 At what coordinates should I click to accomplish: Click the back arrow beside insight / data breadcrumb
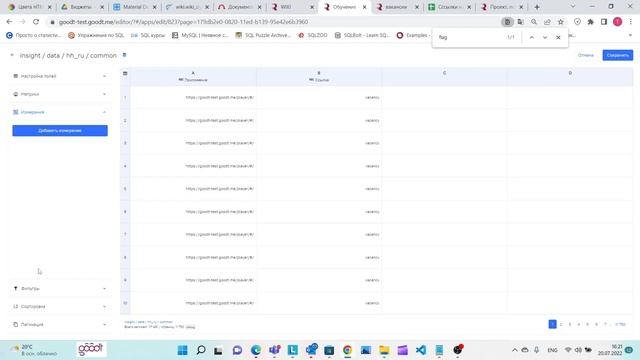pos(12,55)
